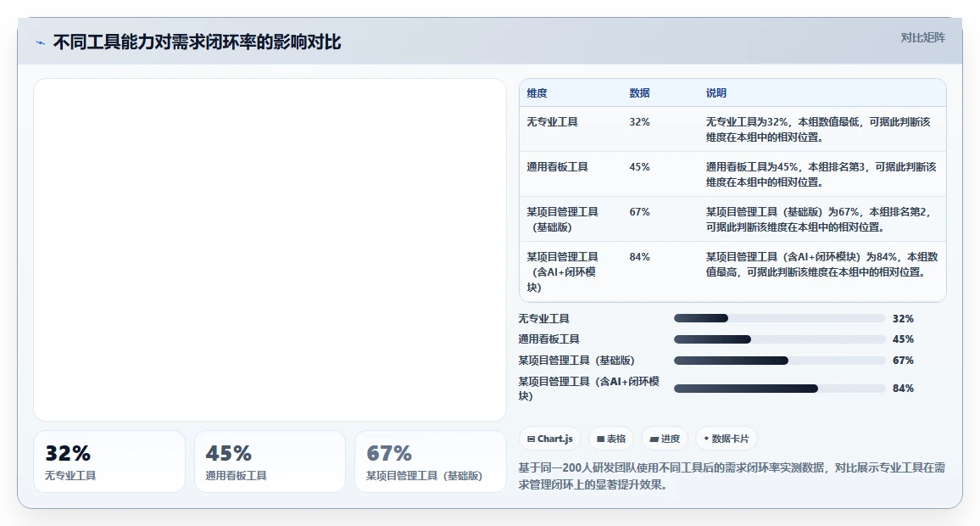Click the empty chart canvas area
The height and width of the screenshot is (526, 980).
(270, 249)
